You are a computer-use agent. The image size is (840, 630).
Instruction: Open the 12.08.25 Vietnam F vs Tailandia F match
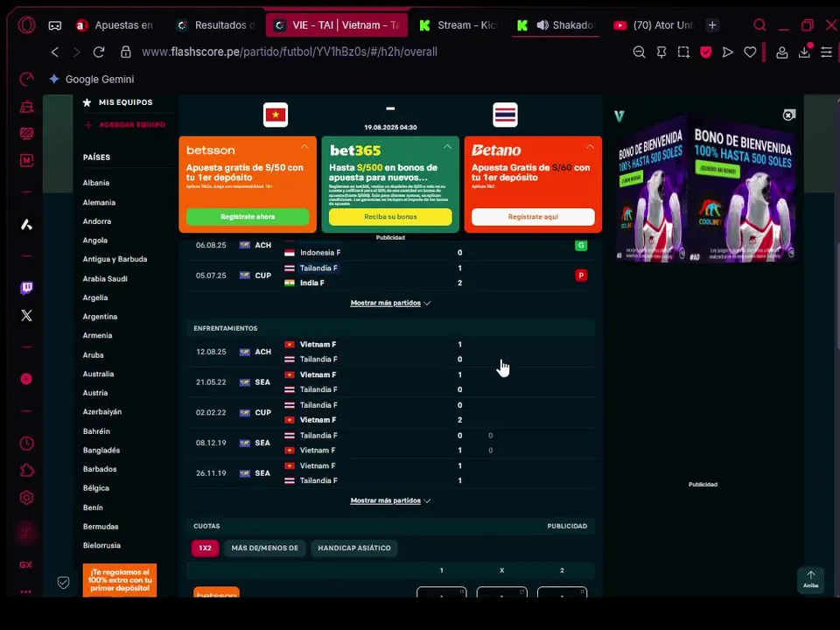[x=390, y=352]
